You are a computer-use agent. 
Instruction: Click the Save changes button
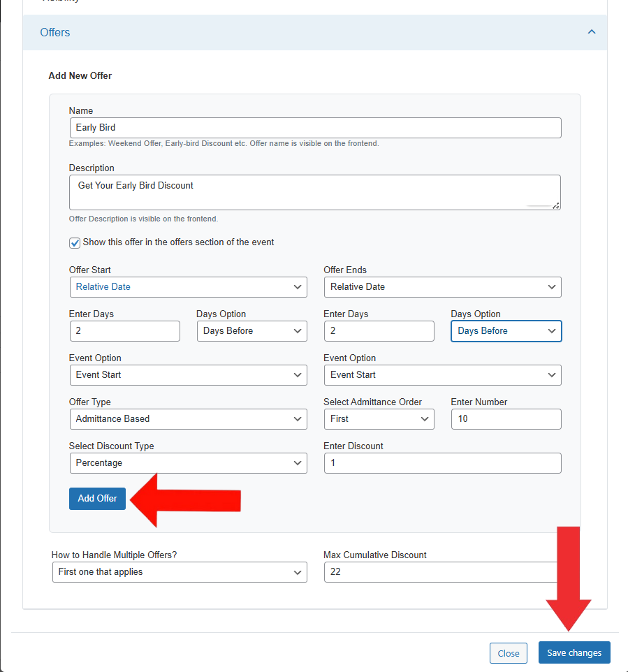(x=574, y=652)
